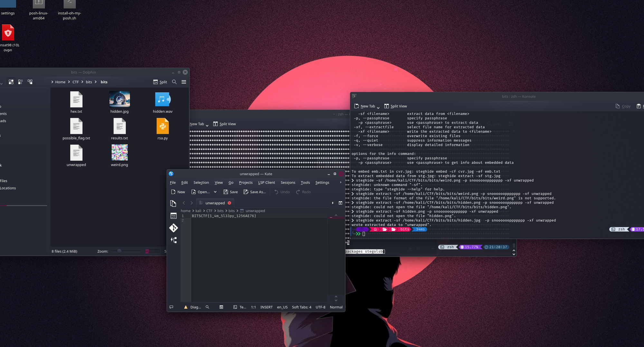Select the weird.png file thumbnail
Viewport: 644px width, 347px height.
(119, 153)
